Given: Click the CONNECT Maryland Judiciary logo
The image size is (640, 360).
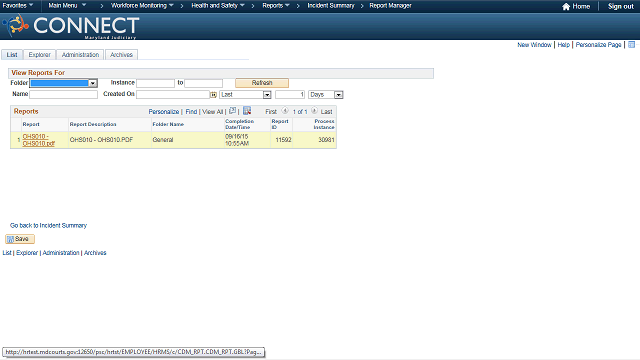Looking at the screenshot, I should pos(70,27).
